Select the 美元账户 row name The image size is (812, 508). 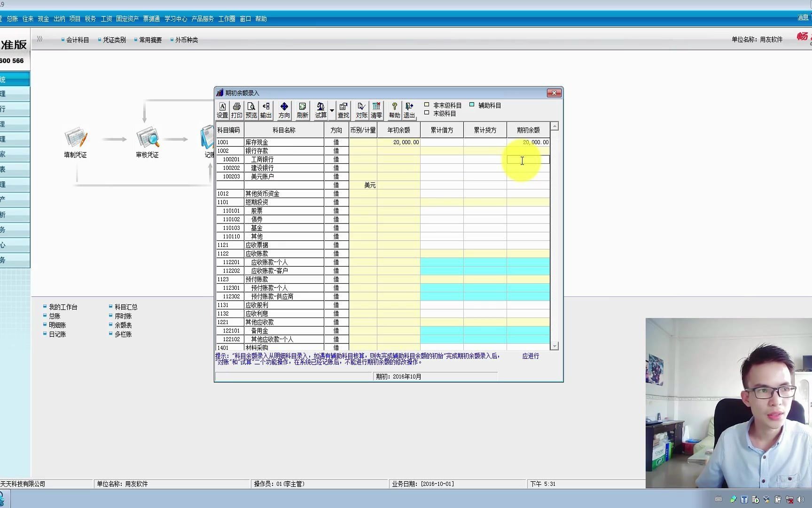tap(284, 176)
